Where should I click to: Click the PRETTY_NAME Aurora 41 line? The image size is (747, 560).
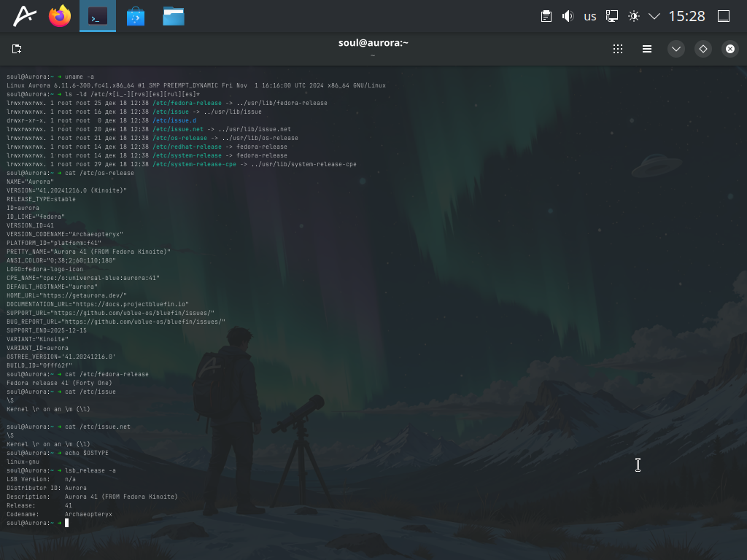[88, 252]
